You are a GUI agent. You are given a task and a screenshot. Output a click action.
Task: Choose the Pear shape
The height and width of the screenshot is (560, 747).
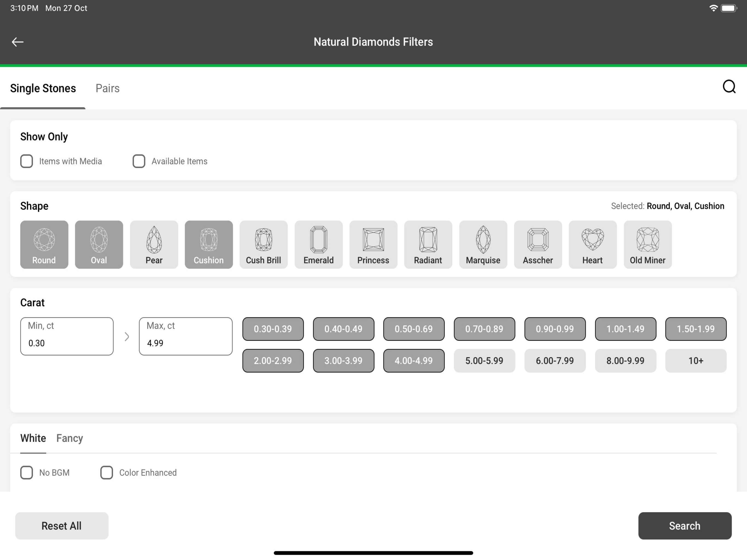tap(154, 244)
